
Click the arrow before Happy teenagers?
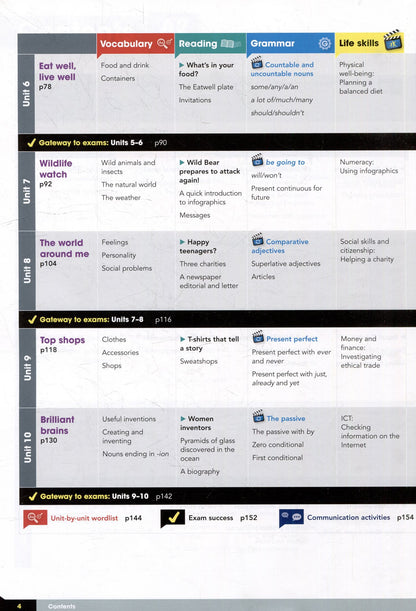[182, 242]
